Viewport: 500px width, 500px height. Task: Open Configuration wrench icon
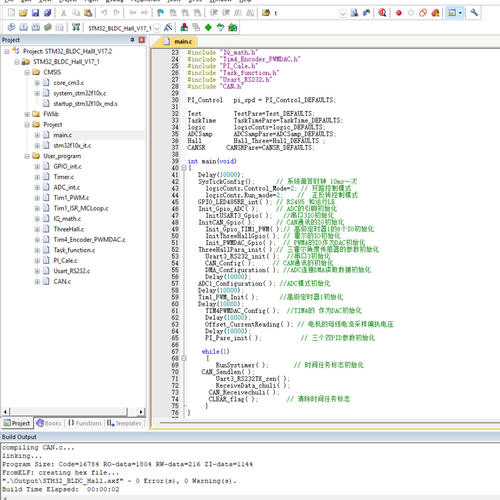tap(474, 13)
